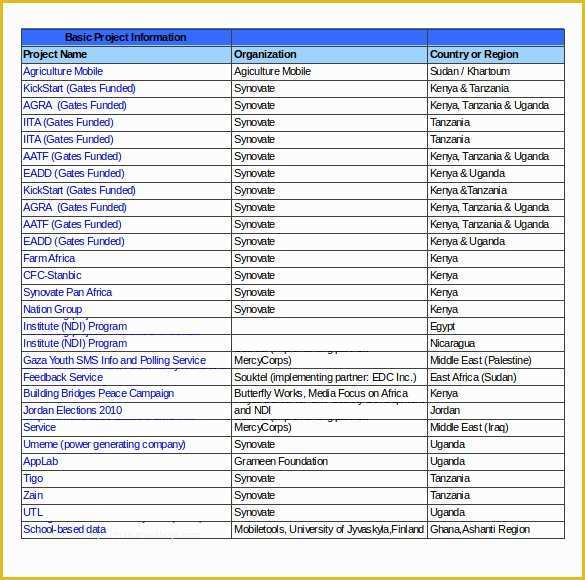585x580 pixels.
Task: Click 'Uganda' in the AppLab row
Action: (447, 461)
